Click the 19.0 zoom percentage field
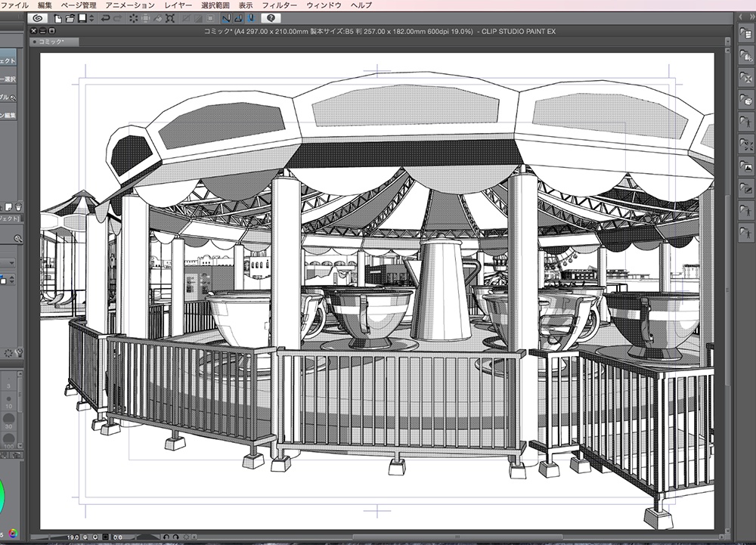Screen dimensions: 756x545 point(73,537)
